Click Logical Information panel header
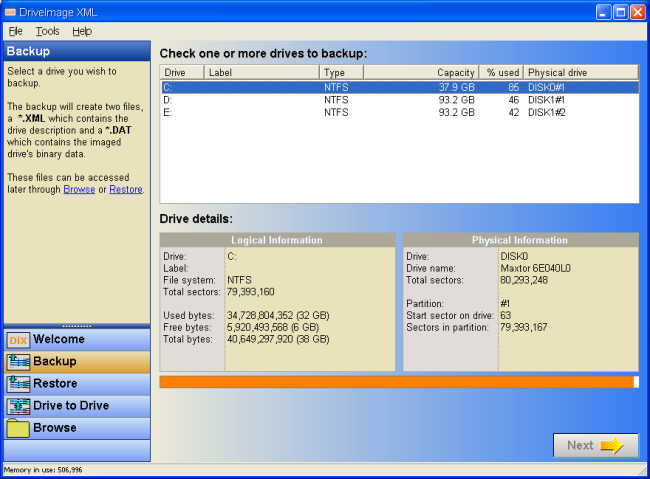 tap(277, 240)
